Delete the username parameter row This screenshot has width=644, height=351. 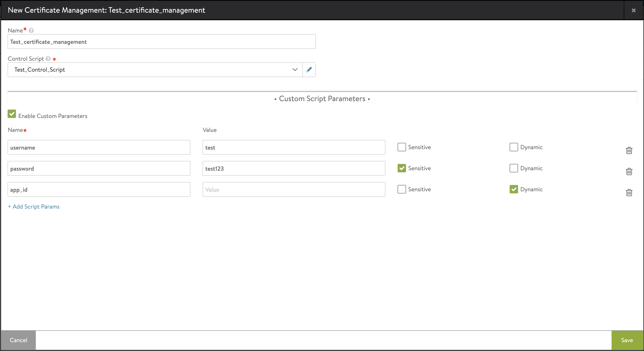pos(629,150)
